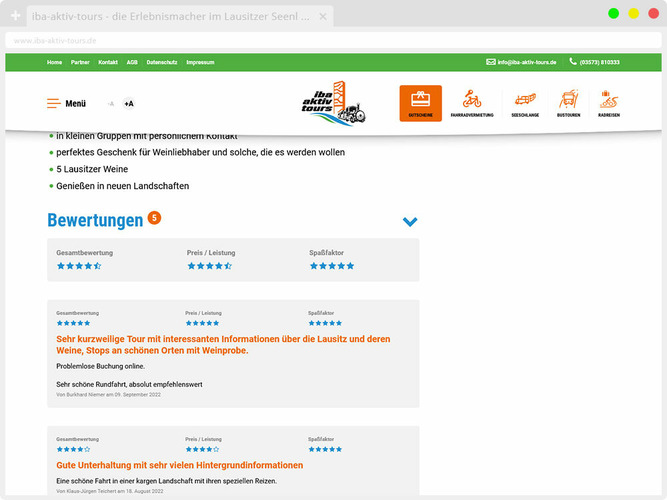The image size is (667, 500).
Task: Click the browser address bar URL
Action: (56, 40)
